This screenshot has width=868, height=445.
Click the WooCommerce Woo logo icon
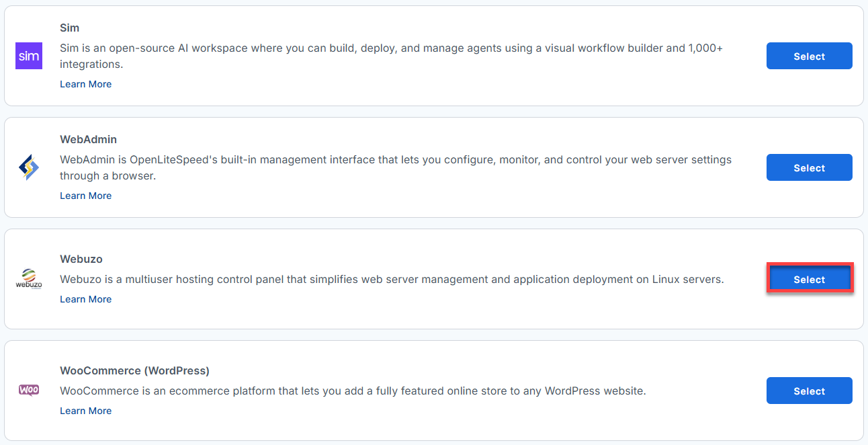click(29, 390)
